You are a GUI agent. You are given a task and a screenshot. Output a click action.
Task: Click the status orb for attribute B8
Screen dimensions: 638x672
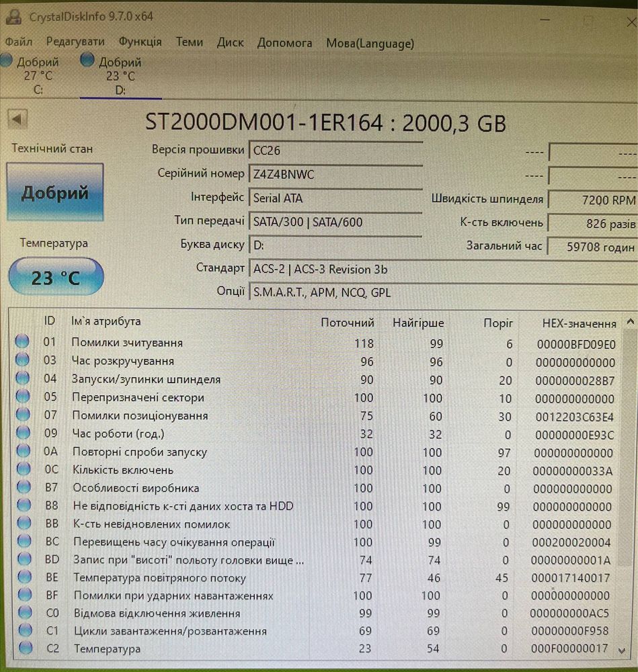tap(24, 505)
